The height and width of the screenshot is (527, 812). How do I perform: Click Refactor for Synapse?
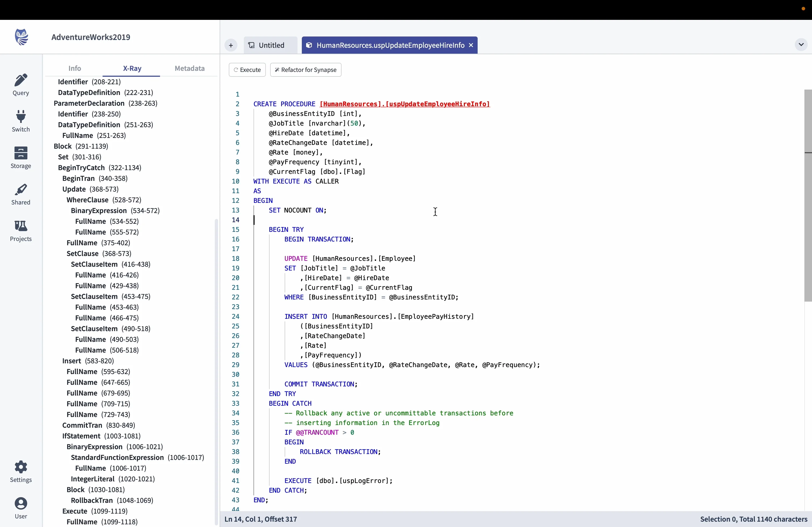pyautogui.click(x=305, y=69)
